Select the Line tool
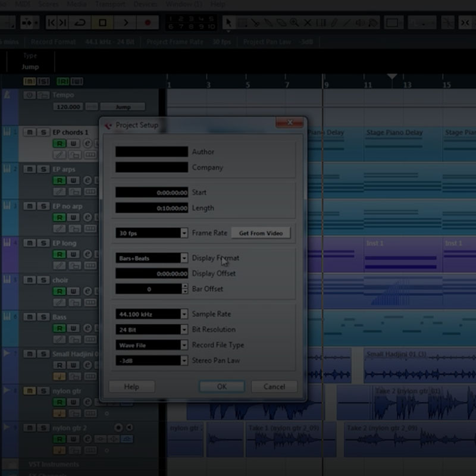This screenshot has width=476, height=476. tap(347, 23)
